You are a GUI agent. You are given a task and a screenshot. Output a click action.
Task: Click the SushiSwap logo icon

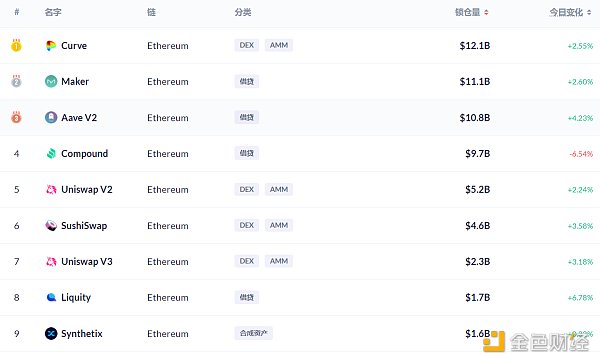tap(51, 225)
